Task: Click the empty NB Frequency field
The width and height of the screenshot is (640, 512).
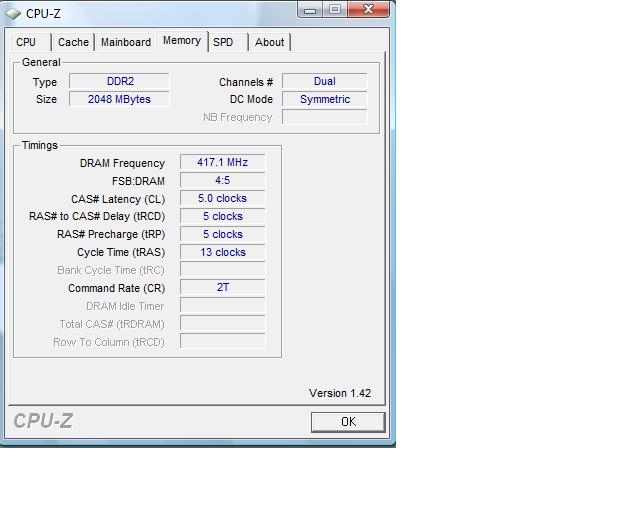Action: [324, 117]
